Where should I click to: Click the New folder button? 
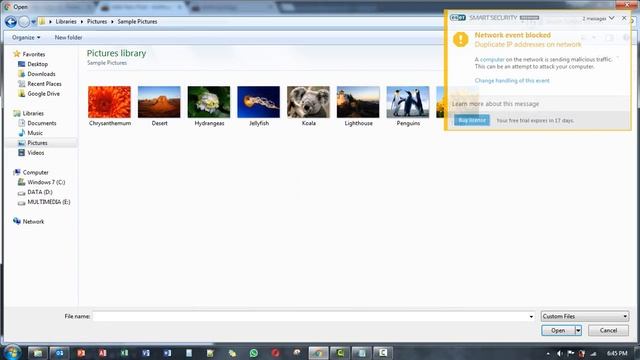tap(68, 38)
